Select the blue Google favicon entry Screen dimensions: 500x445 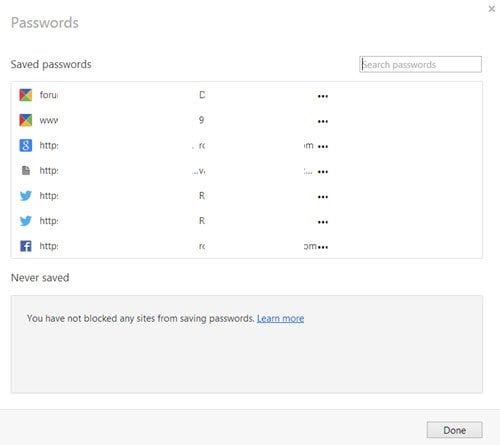pos(26,145)
